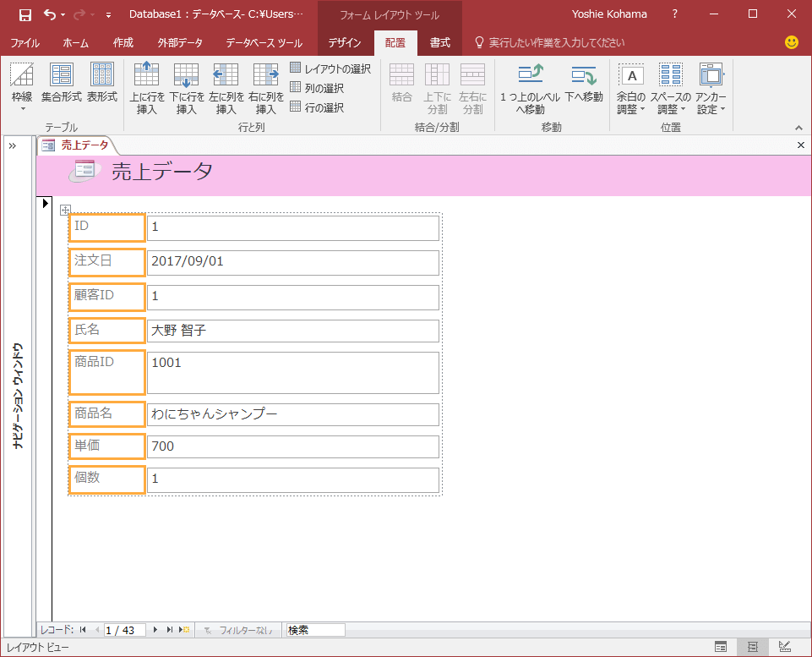Select the 顧客ID label
The width and height of the screenshot is (812, 657).
pos(106,297)
